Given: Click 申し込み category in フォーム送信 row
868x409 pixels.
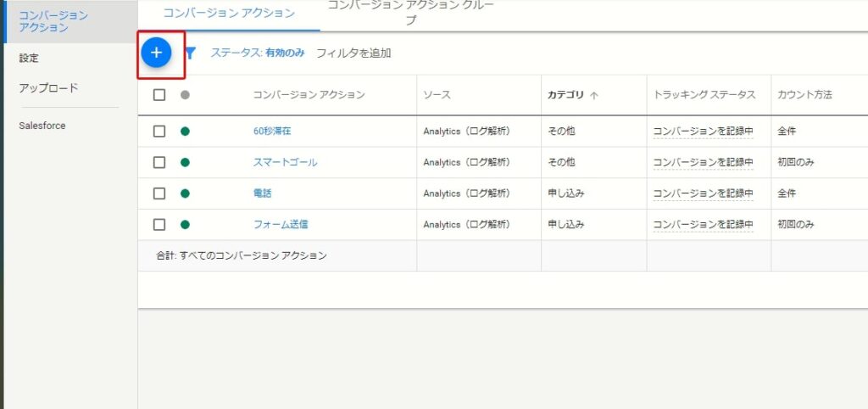Looking at the screenshot, I should point(565,225).
